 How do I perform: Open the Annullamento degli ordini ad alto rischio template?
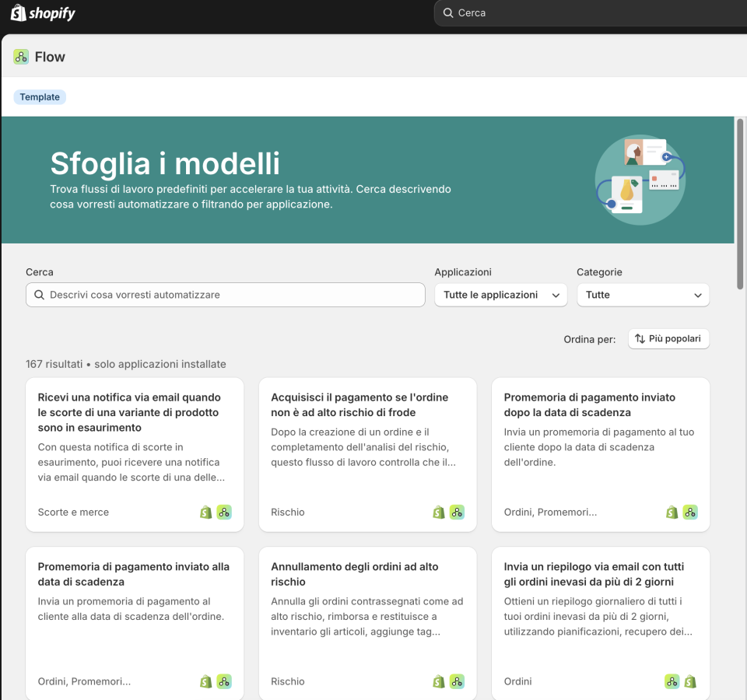(367, 623)
